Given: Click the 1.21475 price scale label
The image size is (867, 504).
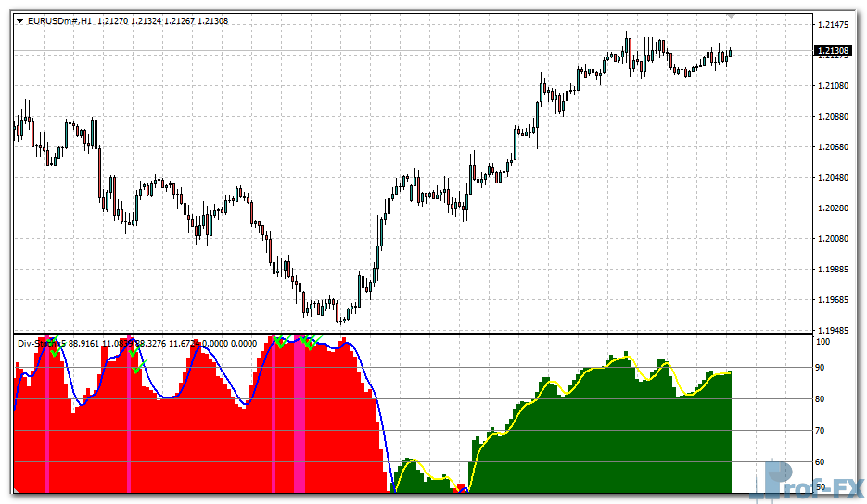Looking at the screenshot, I should point(834,25).
